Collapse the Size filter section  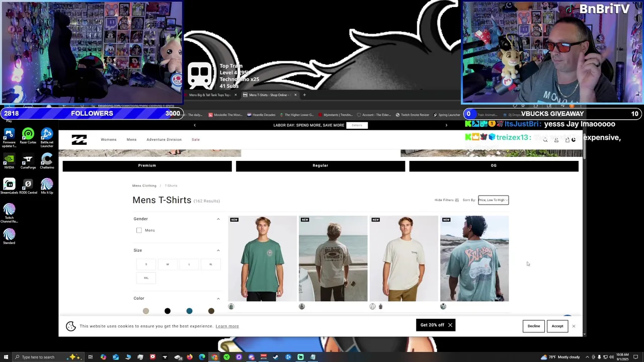click(x=218, y=250)
